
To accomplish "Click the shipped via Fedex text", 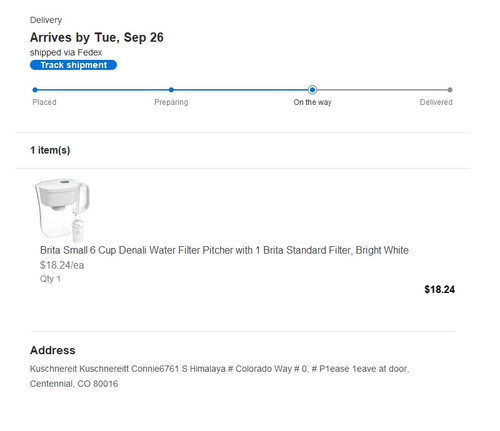I will tap(66, 53).
